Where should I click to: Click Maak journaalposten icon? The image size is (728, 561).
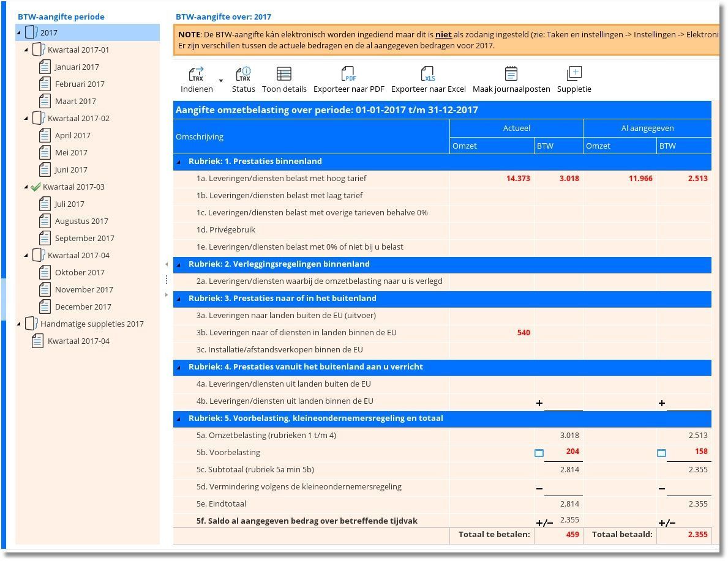click(x=511, y=75)
